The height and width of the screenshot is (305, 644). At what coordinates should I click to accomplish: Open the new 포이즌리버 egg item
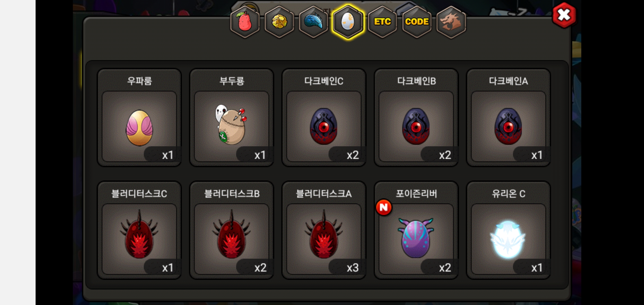point(416,230)
